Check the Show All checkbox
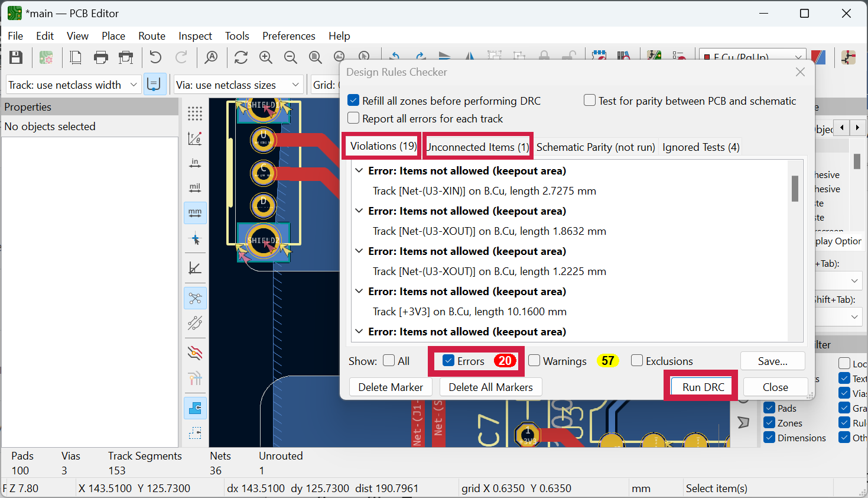This screenshot has height=498, width=868. 389,361
